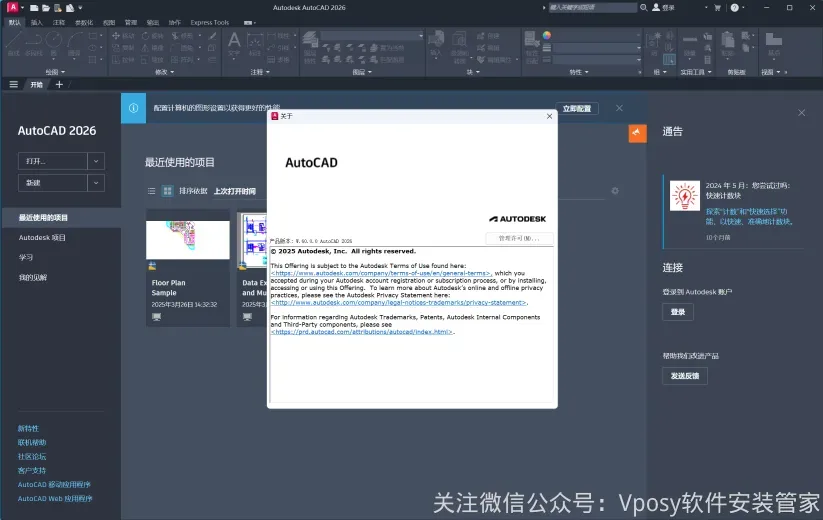This screenshot has height=520, width=823.
Task: Open the quick access toolbar customize dropdown
Action: coord(80,8)
